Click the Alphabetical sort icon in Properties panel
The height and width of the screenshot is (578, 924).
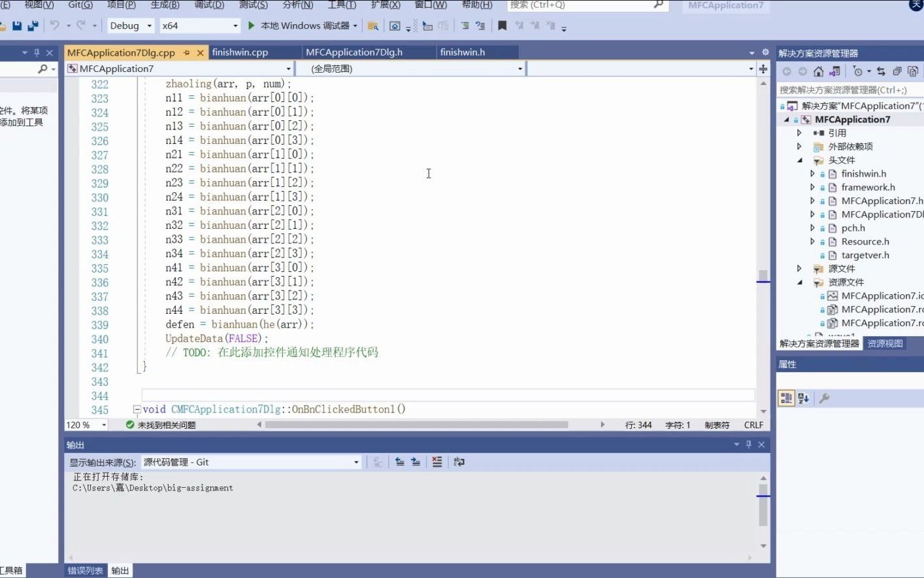coord(803,398)
